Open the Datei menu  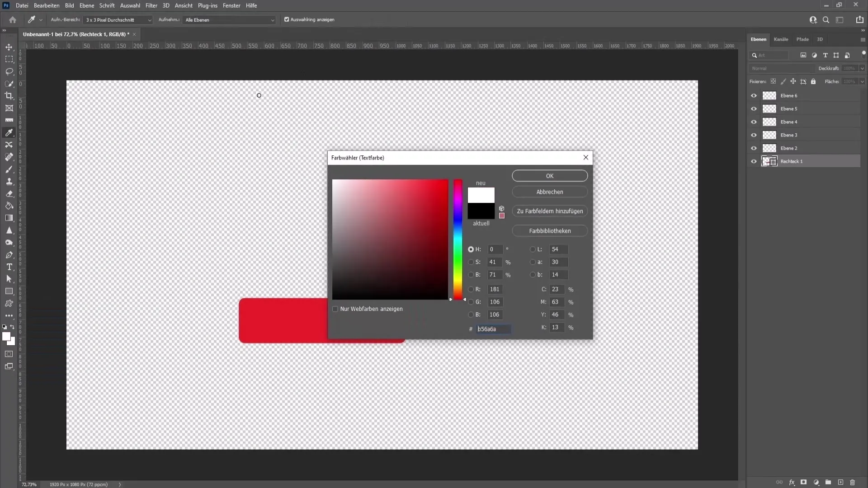[x=22, y=5]
